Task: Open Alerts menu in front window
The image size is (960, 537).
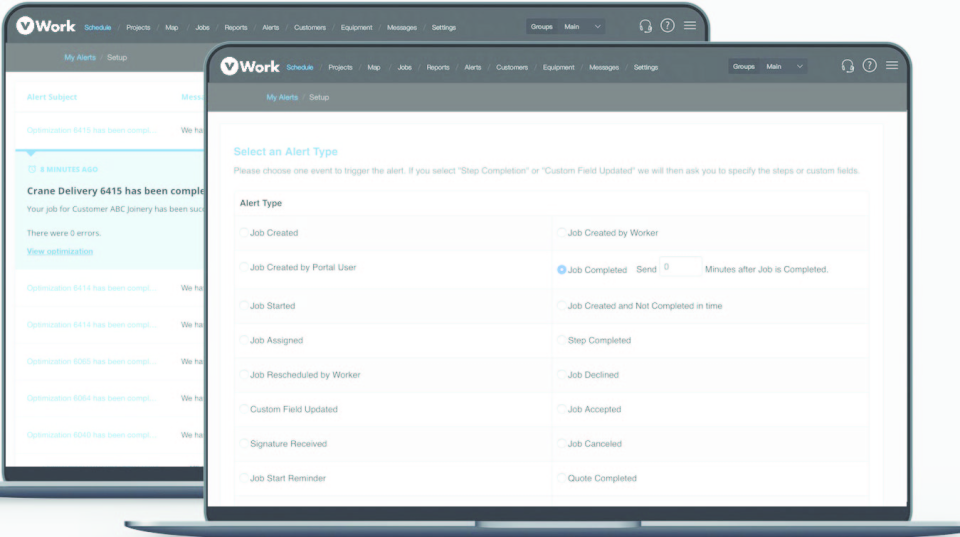Action: 472,67
